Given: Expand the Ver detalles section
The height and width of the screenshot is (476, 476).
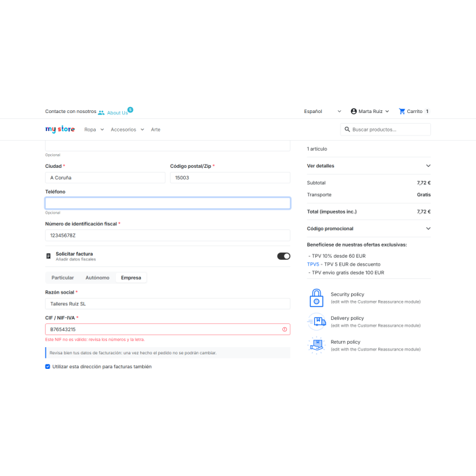Looking at the screenshot, I should 369,166.
